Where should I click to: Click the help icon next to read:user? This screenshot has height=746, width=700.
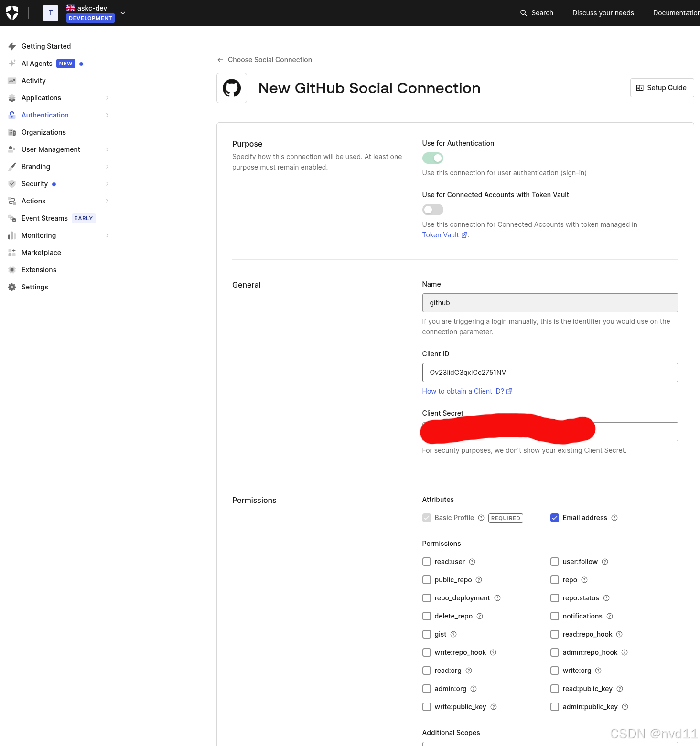click(472, 562)
